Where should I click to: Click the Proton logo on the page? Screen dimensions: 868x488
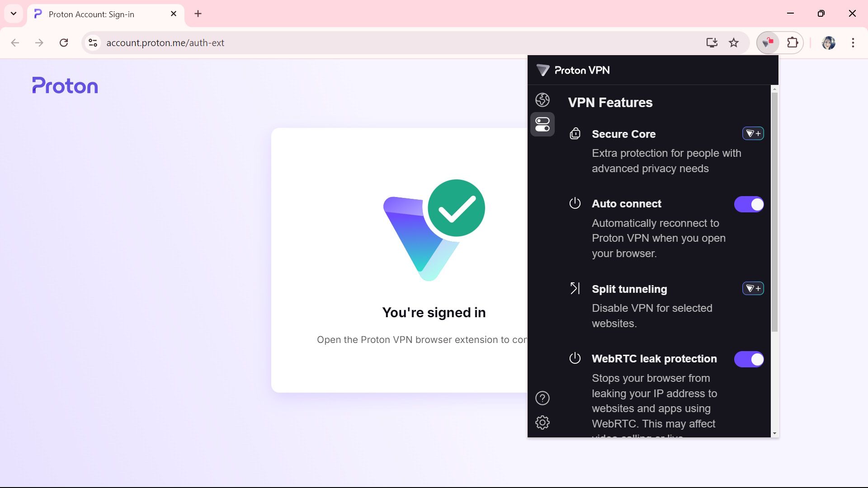click(65, 85)
